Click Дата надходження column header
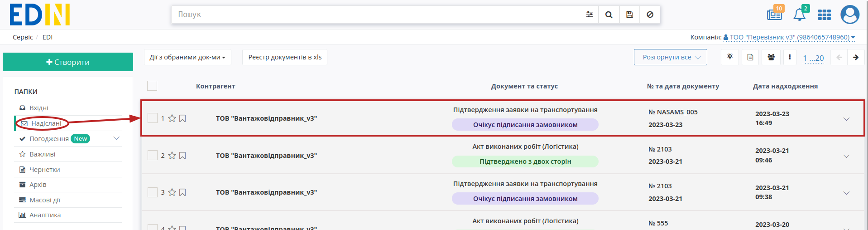868x230 pixels. click(x=785, y=86)
